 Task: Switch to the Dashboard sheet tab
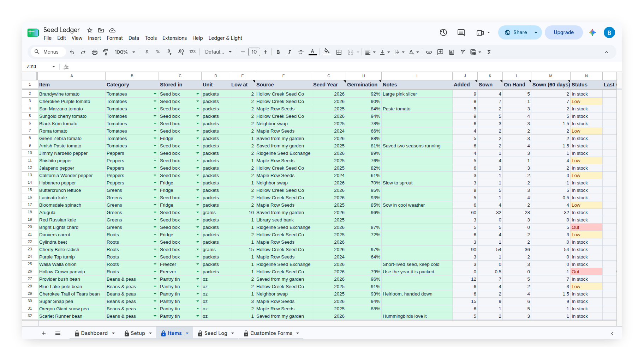tap(95, 333)
